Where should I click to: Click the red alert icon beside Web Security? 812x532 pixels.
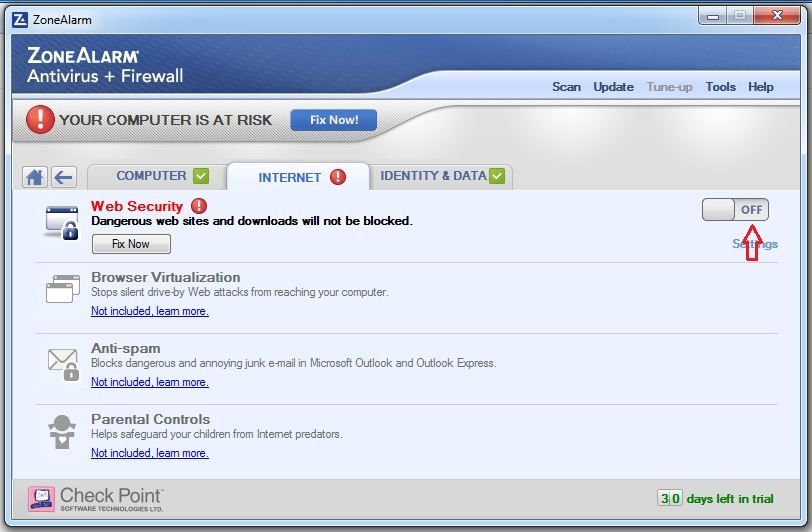point(199,206)
